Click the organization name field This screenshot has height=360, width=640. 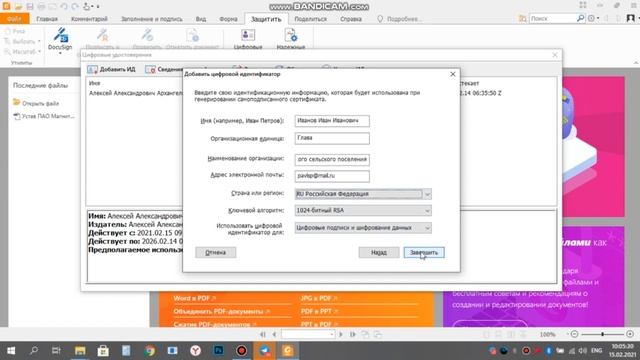(332, 159)
